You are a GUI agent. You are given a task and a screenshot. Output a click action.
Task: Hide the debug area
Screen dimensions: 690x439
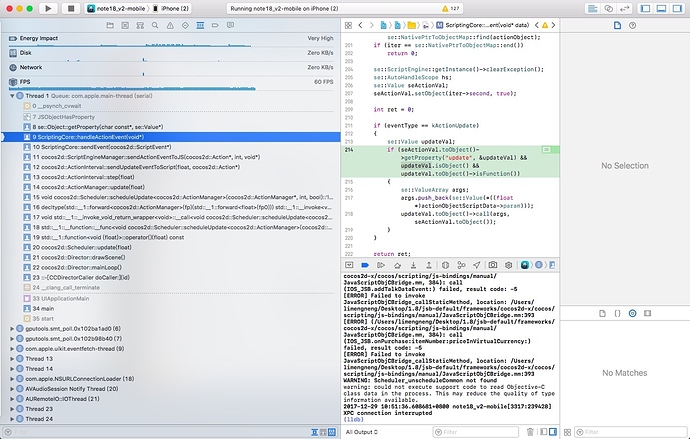[349, 265]
